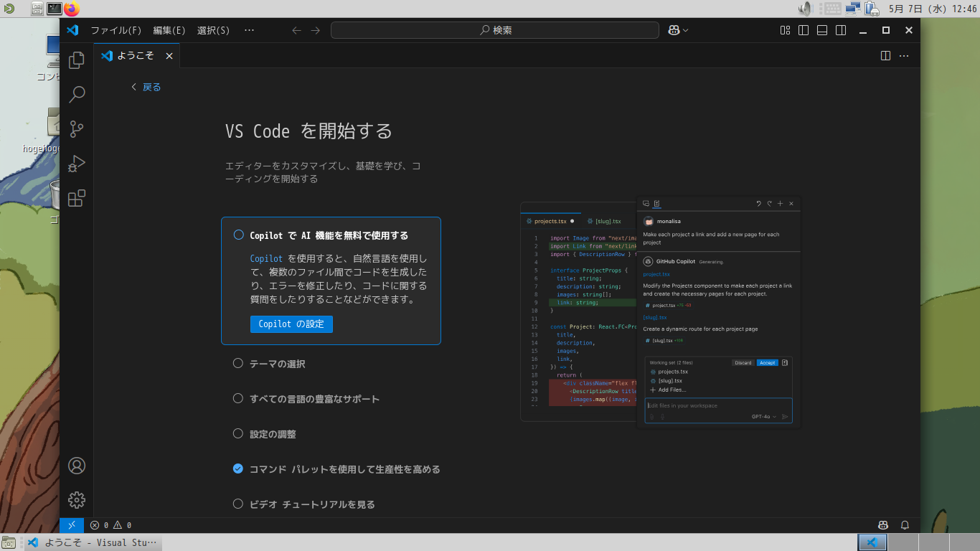Screen dimensions: 980x551
Task: Open the Accounts menu icon
Action: (x=77, y=466)
